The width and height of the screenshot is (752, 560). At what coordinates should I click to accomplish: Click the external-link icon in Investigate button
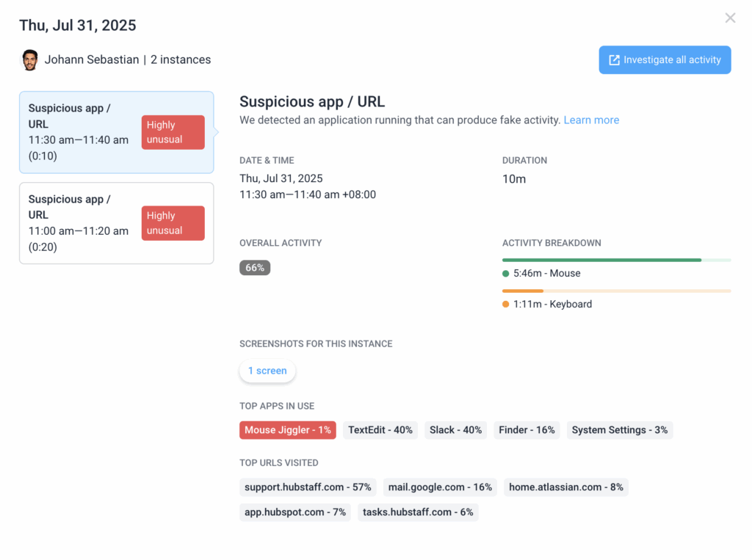[x=614, y=60]
